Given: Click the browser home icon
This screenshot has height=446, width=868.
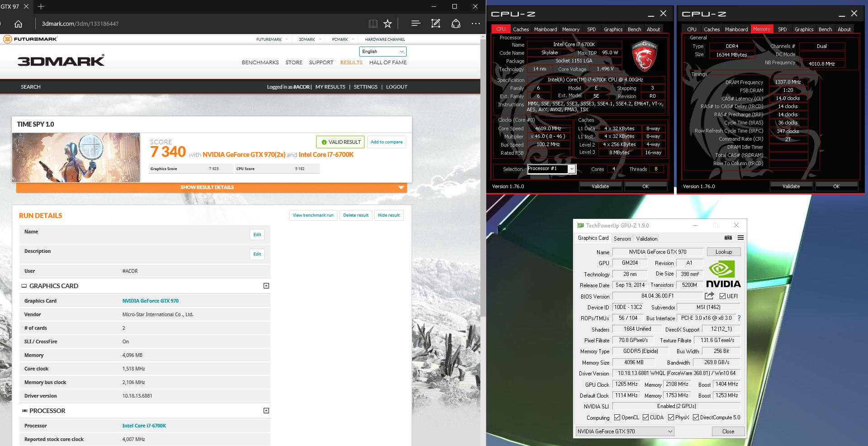Looking at the screenshot, I should [18, 24].
